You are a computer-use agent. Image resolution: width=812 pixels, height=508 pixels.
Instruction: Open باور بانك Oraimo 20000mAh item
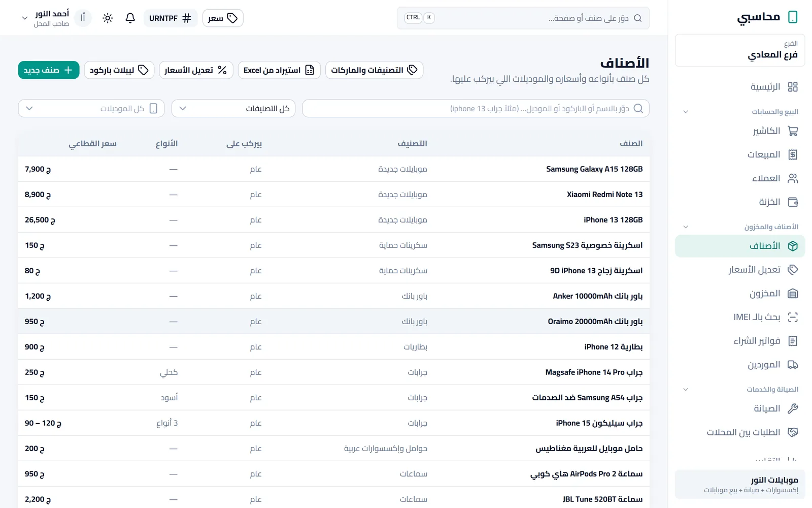point(334,322)
